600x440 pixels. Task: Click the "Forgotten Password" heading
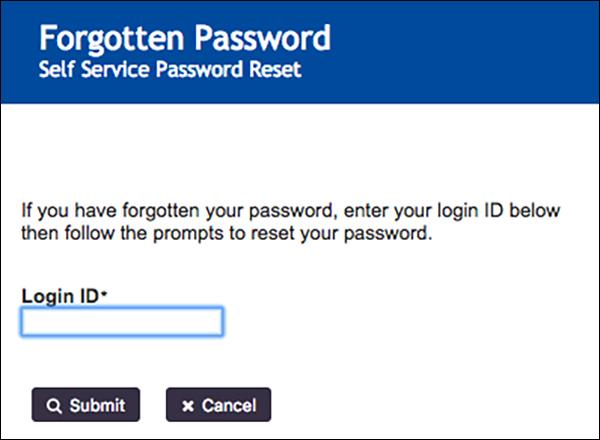coord(184,39)
